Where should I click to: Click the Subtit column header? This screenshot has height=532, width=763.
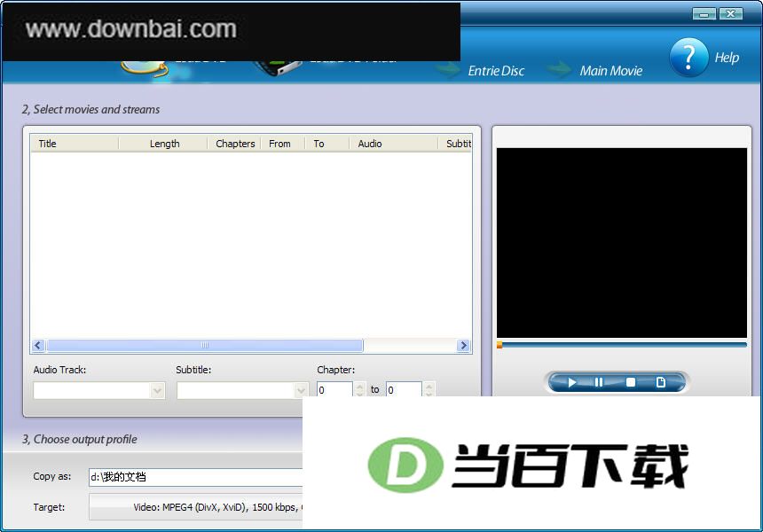[455, 144]
